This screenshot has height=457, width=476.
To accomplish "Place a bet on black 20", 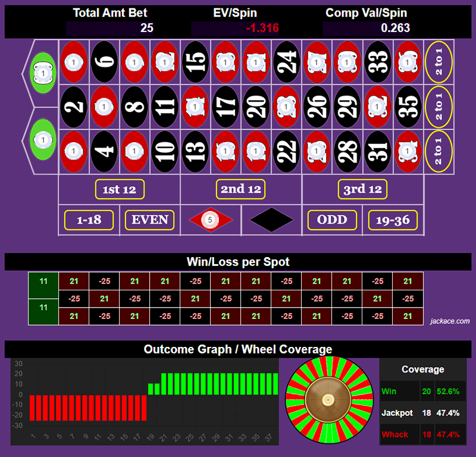I will coord(256,107).
